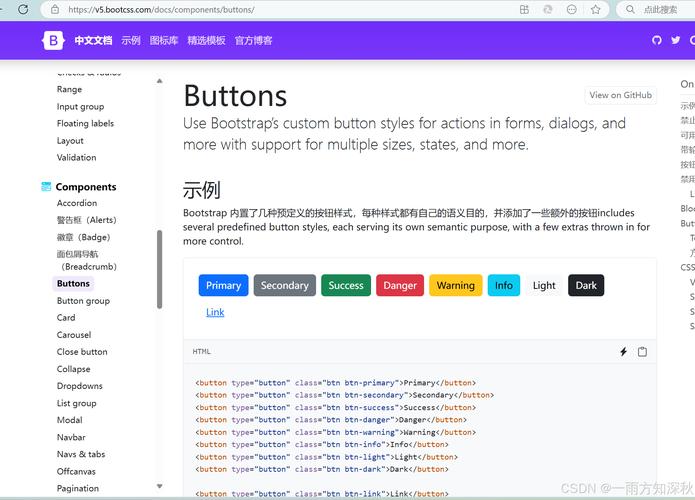This screenshot has height=500, width=695.
Task: Copy HTML code with the clipboard icon
Action: 642,352
